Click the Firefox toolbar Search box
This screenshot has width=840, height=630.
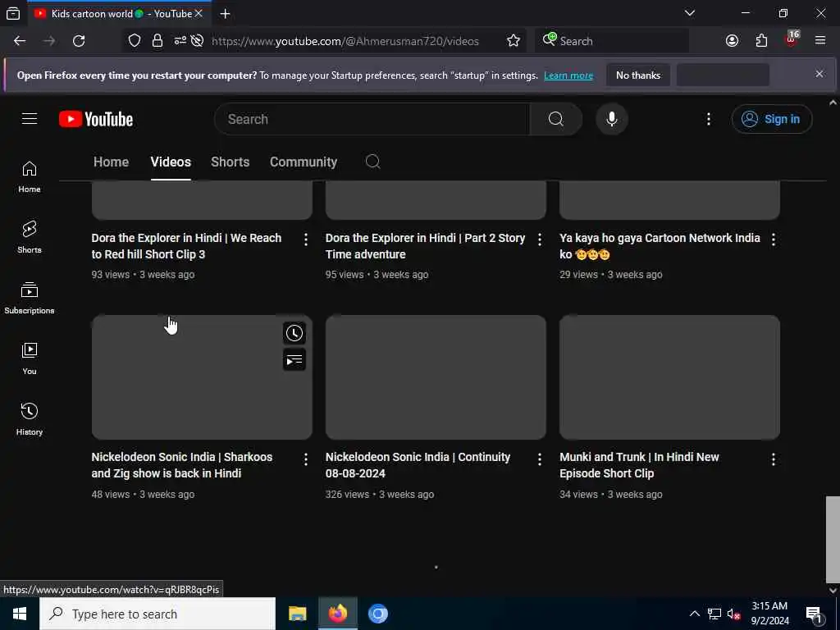coord(612,41)
